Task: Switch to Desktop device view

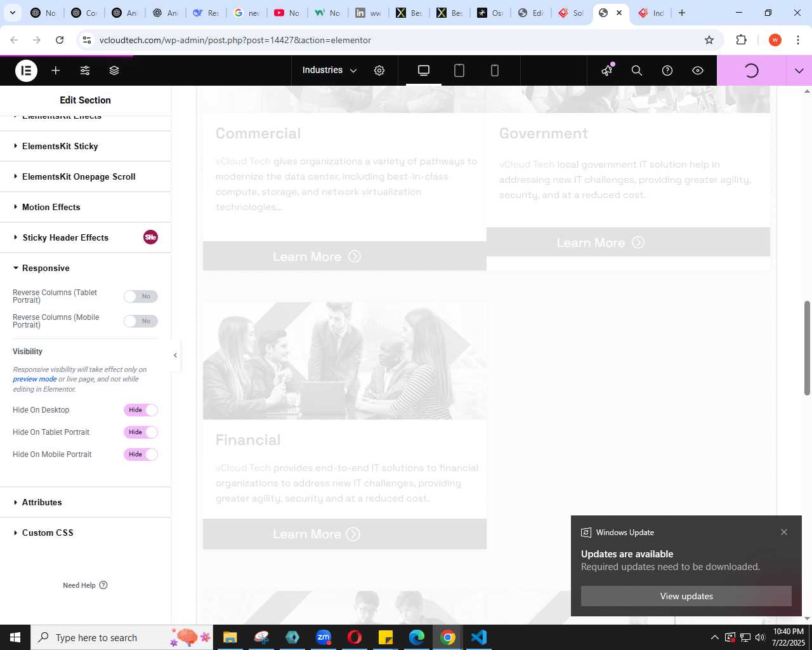Action: click(424, 70)
